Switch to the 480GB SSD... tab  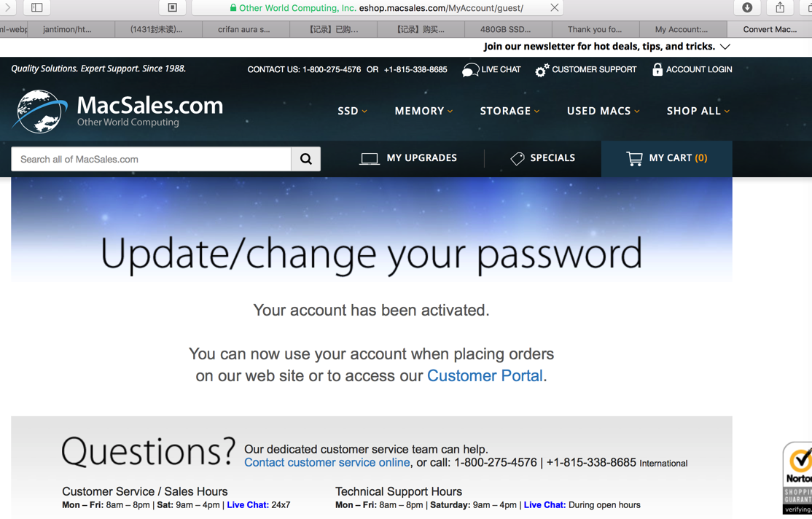pos(509,29)
